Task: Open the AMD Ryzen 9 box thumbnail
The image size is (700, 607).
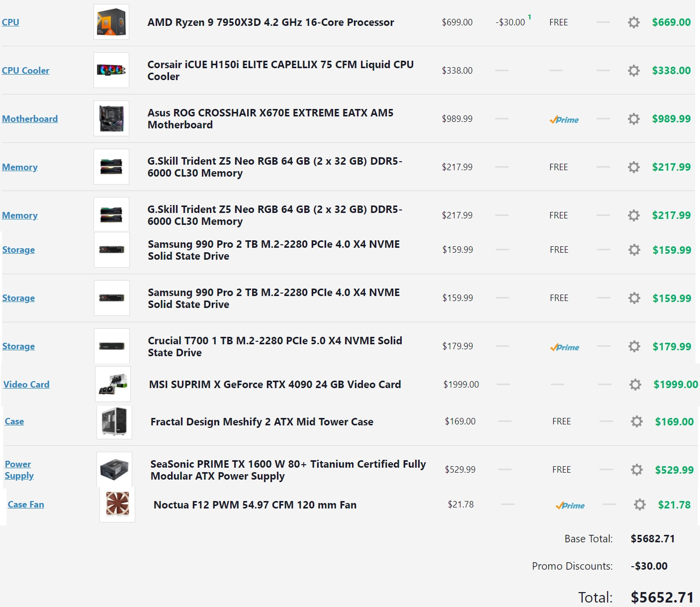Action: click(111, 22)
